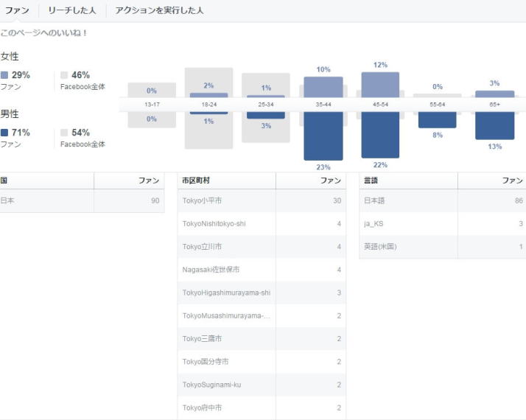Switch to the ファン tab

click(17, 10)
